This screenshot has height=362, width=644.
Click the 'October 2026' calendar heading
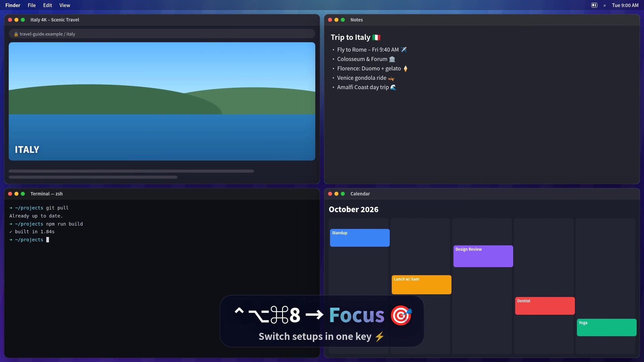click(354, 209)
